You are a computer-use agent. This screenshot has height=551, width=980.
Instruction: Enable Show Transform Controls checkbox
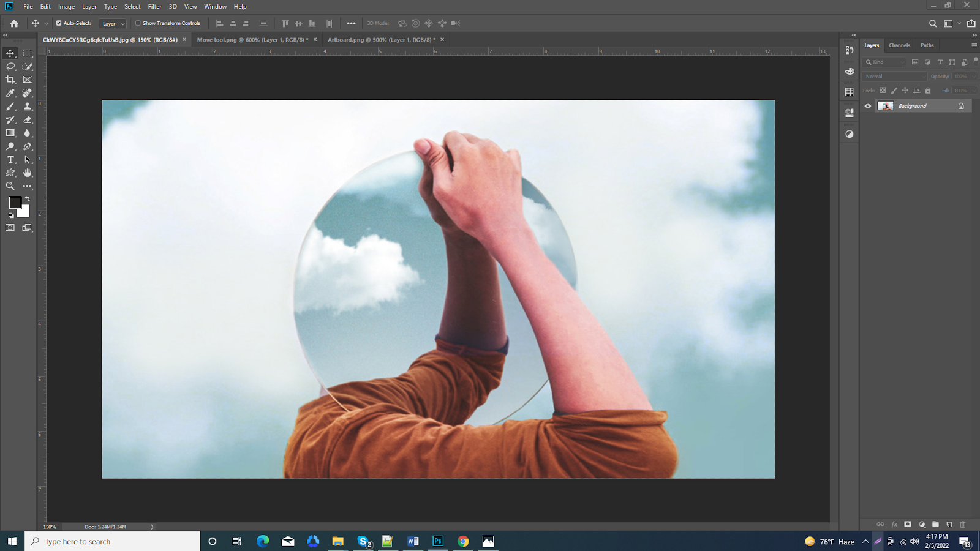(x=138, y=23)
